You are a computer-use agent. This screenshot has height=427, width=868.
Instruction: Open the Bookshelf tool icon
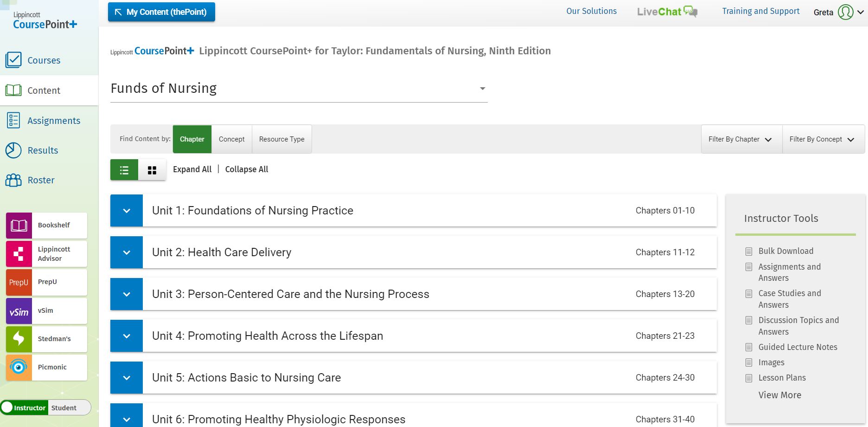coord(19,226)
